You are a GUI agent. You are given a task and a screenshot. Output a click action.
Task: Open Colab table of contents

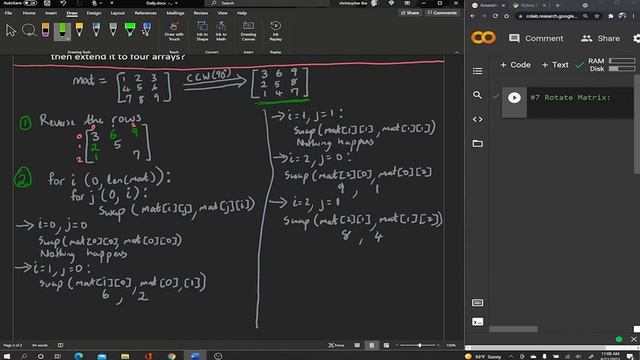pyautogui.click(x=478, y=71)
